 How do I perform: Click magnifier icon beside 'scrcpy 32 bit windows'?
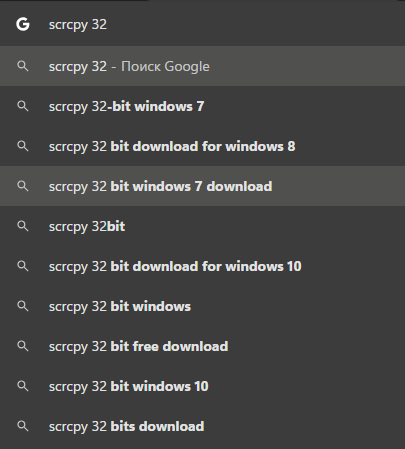pos(23,306)
